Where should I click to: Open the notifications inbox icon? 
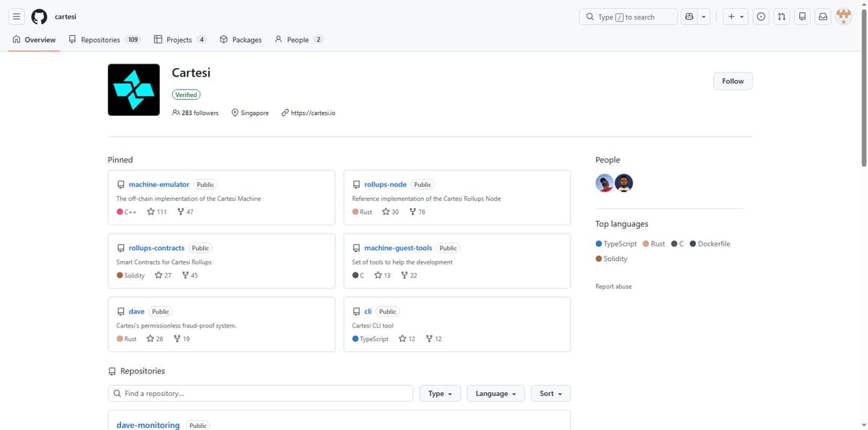tap(823, 17)
